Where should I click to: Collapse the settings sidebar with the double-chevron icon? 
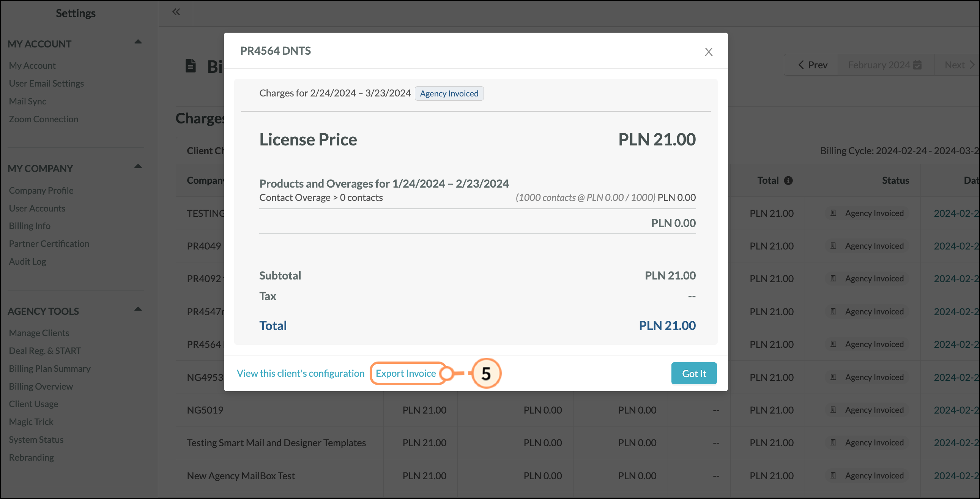click(x=175, y=11)
